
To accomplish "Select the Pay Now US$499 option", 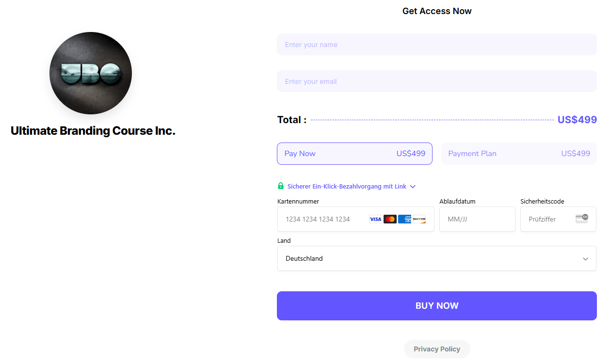I will (354, 154).
